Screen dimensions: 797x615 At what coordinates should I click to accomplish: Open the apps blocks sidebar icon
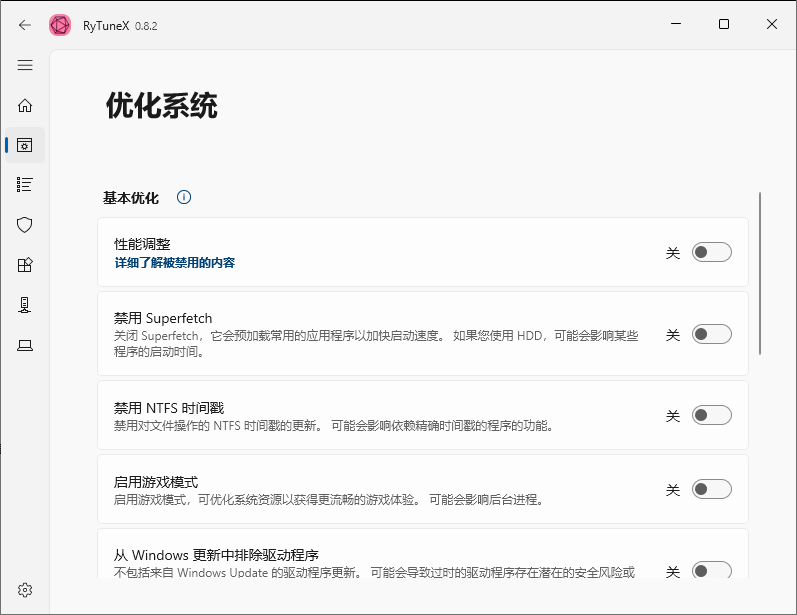(25, 265)
